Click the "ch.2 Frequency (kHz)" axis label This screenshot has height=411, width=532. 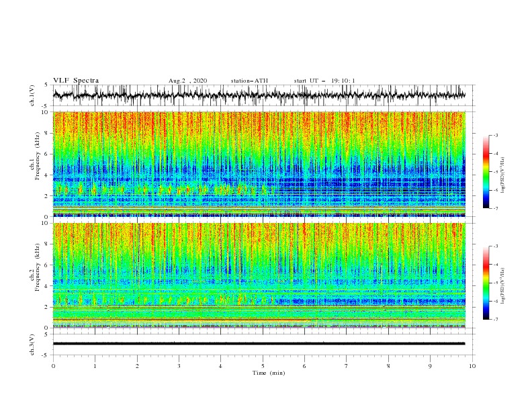35,267
